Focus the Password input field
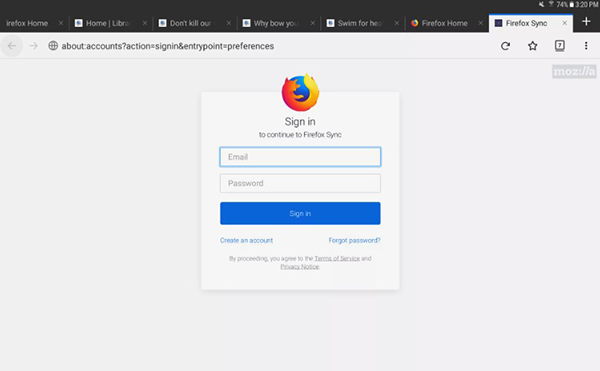 point(300,183)
